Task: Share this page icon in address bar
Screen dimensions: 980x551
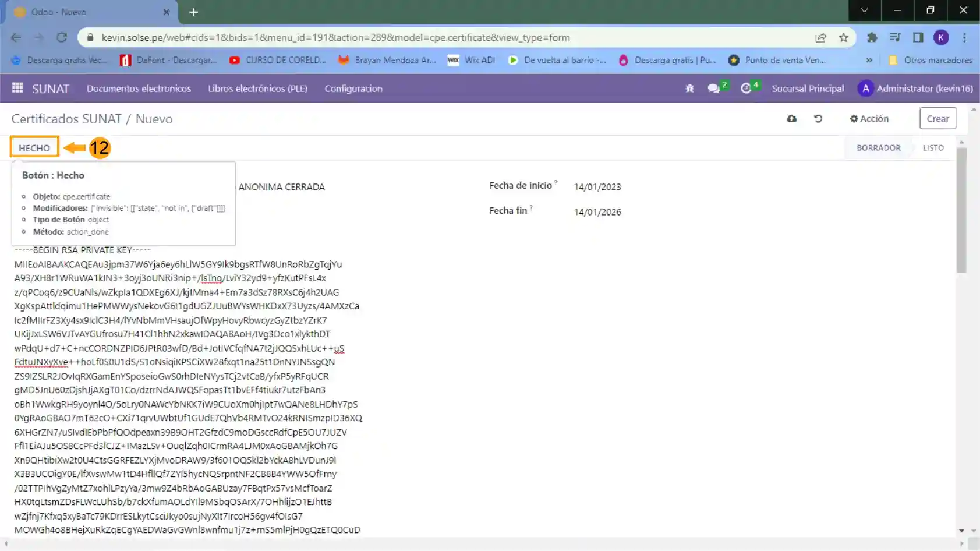Action: pos(820,37)
